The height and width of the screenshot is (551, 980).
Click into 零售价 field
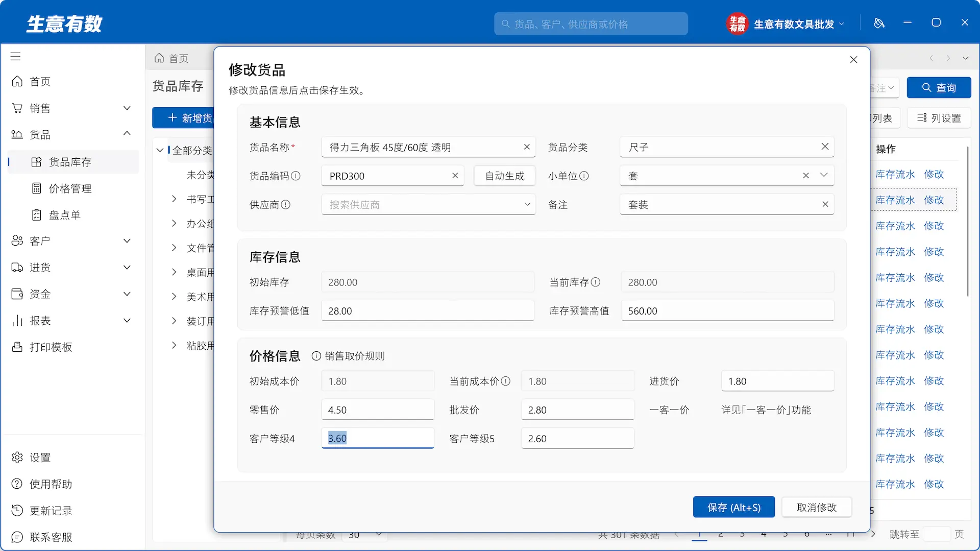point(378,410)
